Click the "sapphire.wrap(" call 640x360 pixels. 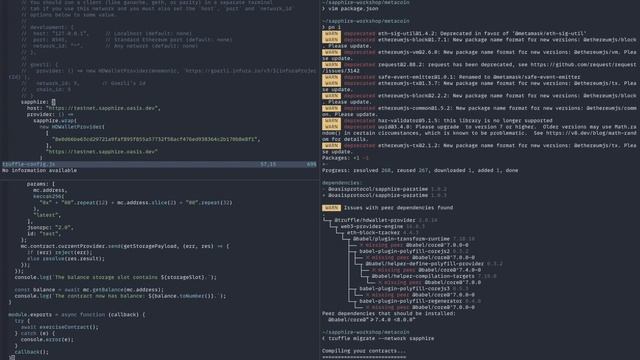[x=55, y=121]
